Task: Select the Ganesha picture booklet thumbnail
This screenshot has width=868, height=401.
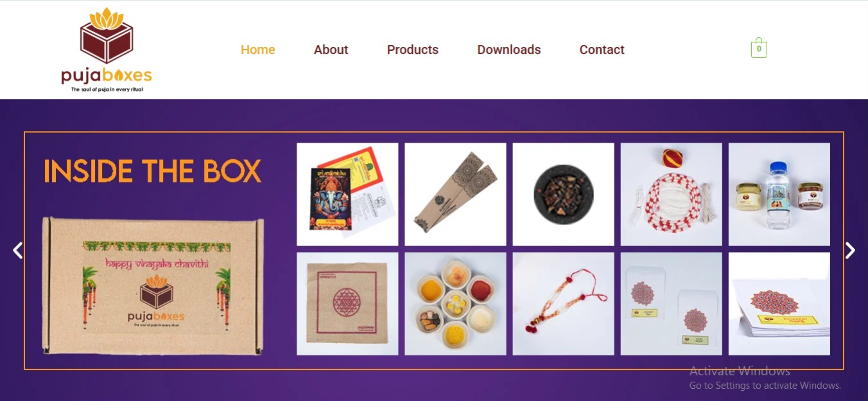Action: [x=347, y=194]
